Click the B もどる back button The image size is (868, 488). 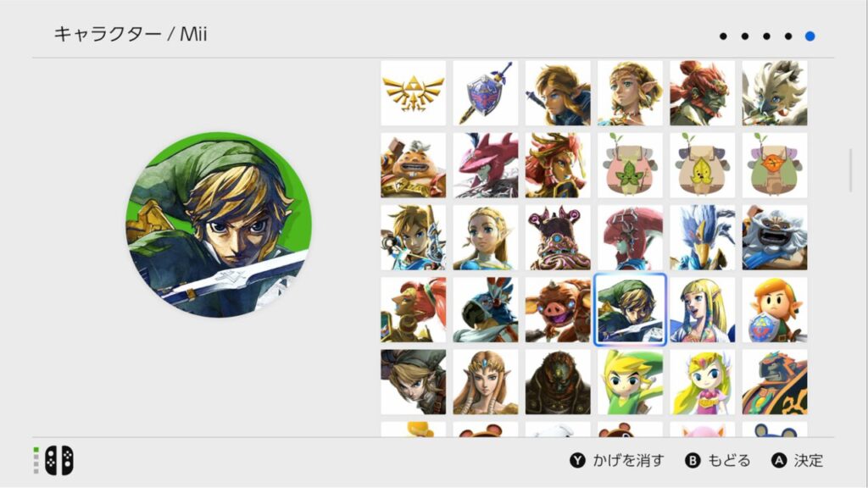tap(718, 460)
